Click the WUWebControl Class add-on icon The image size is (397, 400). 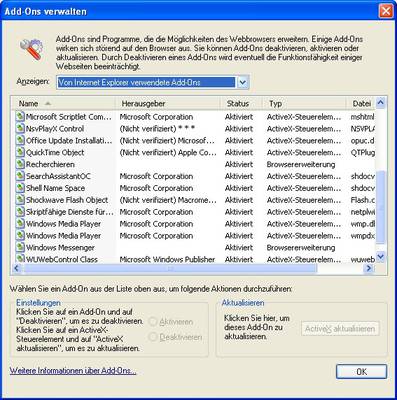tap(20, 259)
